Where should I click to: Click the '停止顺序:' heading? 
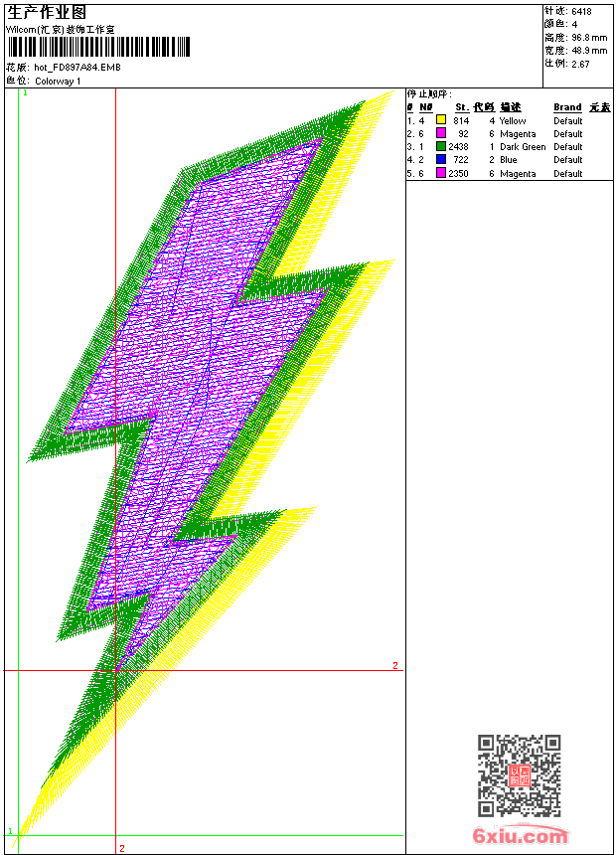pos(429,93)
